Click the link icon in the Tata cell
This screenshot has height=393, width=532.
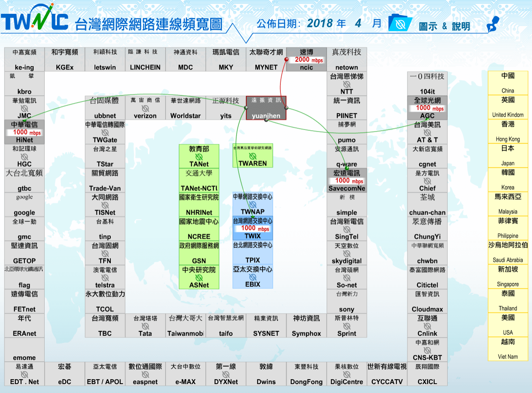(145, 326)
